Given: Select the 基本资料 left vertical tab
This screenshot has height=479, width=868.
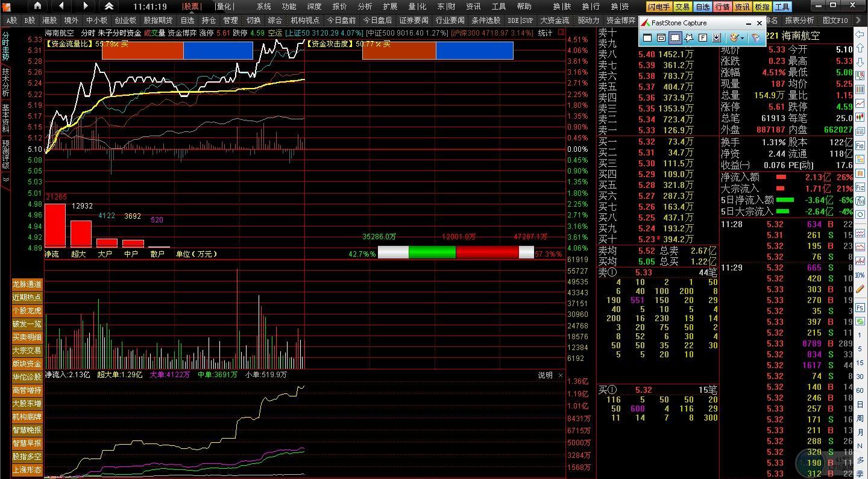Looking at the screenshot, I should tap(5, 118).
